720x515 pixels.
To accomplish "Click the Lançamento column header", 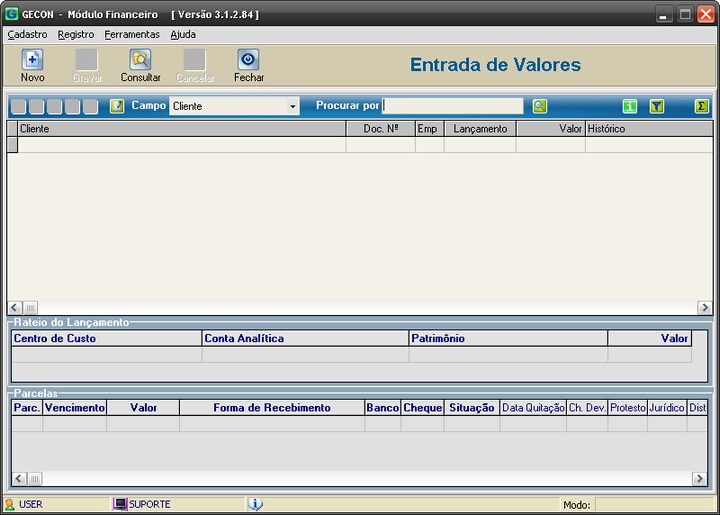I will click(x=480, y=129).
